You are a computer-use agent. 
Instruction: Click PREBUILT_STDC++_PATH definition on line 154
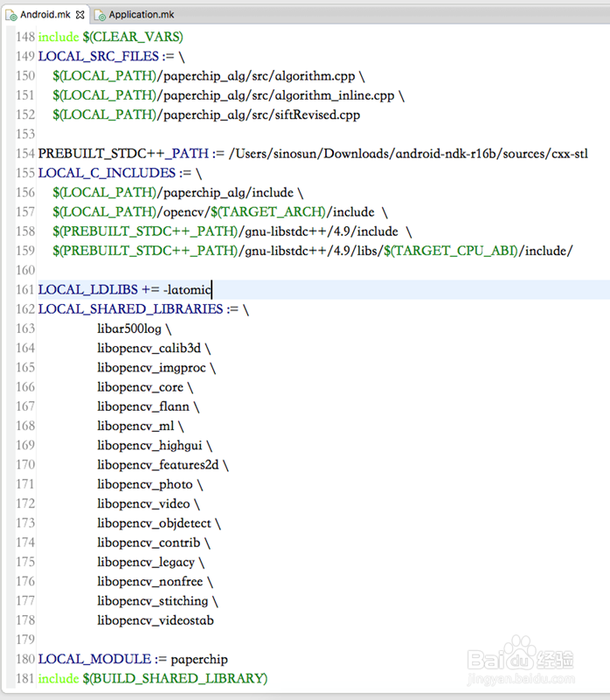pos(313,154)
